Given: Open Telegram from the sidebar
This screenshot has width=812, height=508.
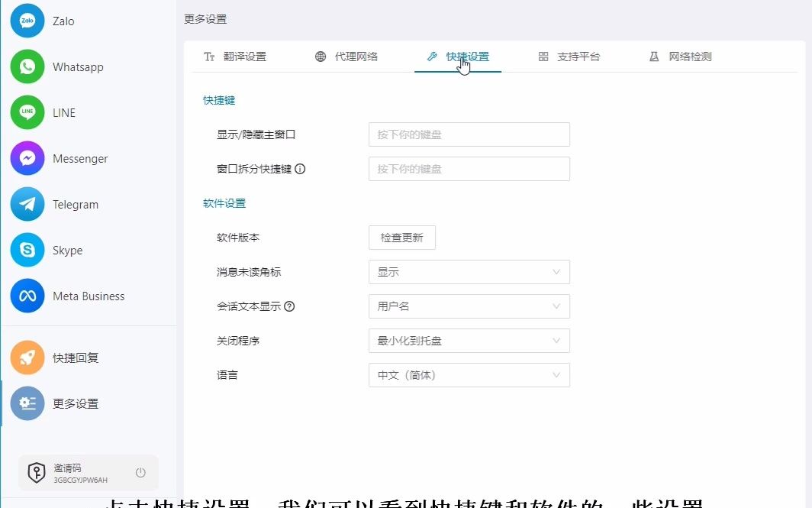Looking at the screenshot, I should click(27, 204).
